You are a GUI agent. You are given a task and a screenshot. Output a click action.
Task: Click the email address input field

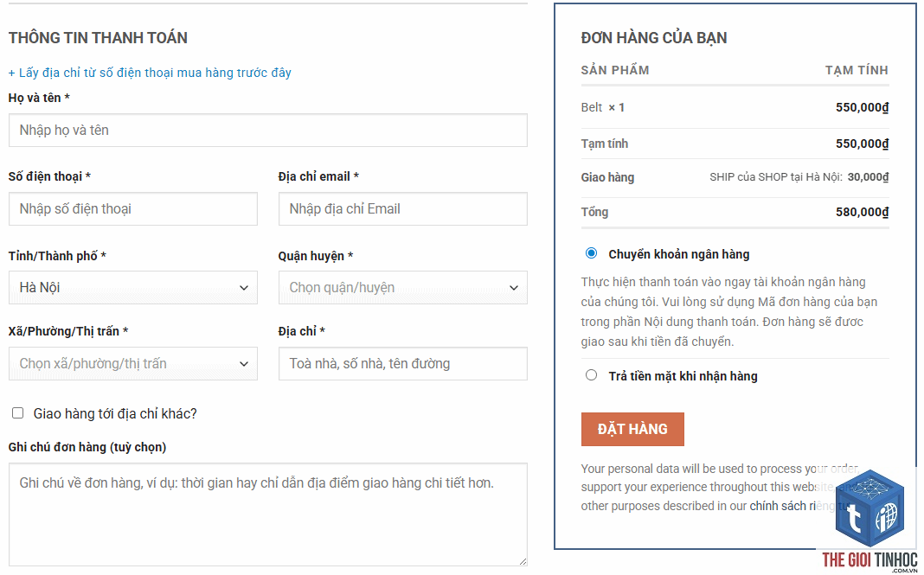pyautogui.click(x=403, y=208)
